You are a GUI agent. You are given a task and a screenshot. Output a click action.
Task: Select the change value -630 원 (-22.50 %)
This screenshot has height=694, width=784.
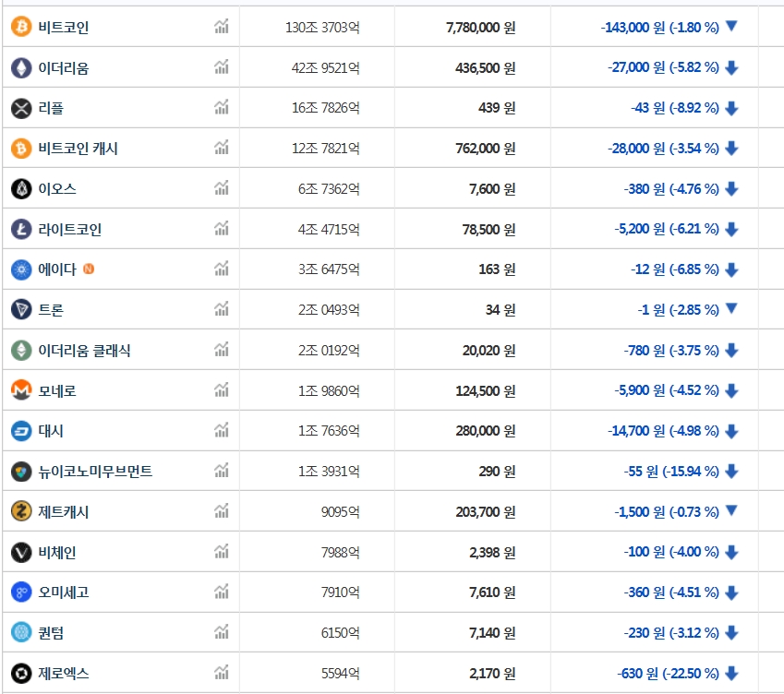tap(668, 674)
